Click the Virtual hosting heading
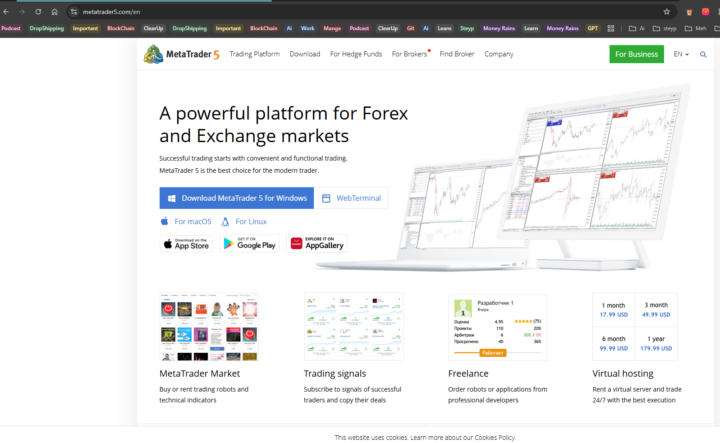 pos(623,374)
